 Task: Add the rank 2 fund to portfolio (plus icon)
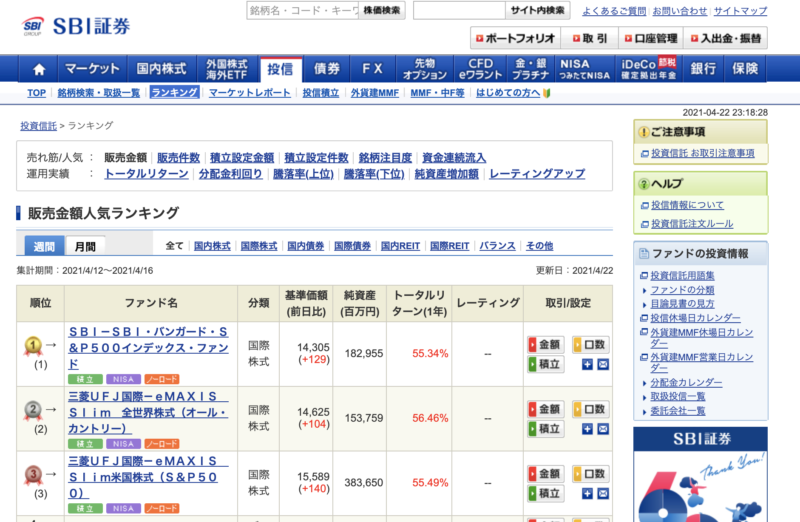[587, 429]
